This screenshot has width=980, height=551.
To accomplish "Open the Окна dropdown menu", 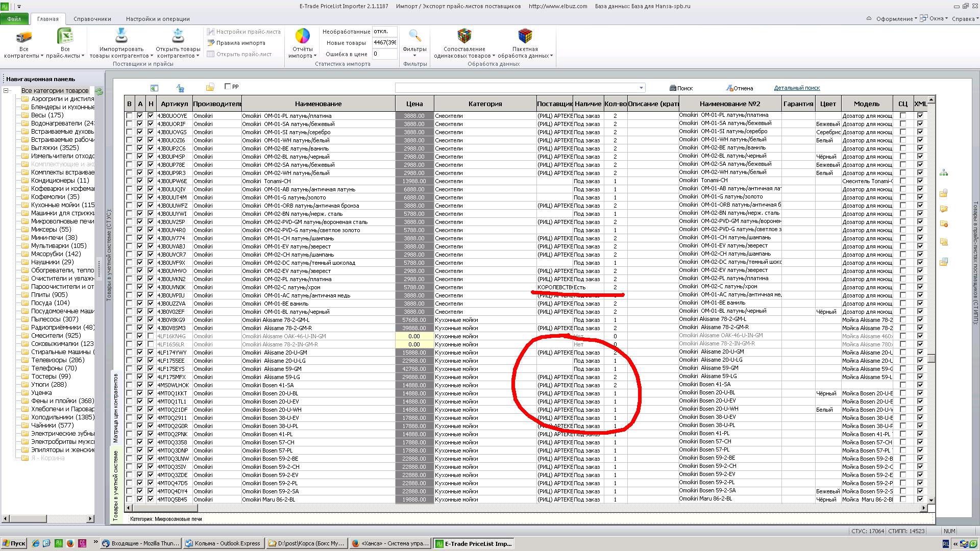I will tap(934, 19).
